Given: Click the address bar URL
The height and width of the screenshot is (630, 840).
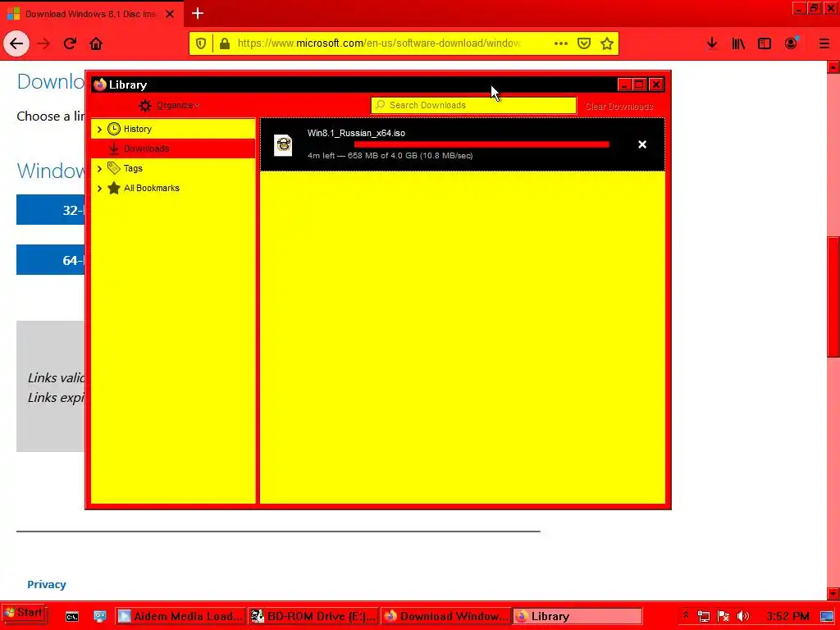Looking at the screenshot, I should tap(379, 43).
